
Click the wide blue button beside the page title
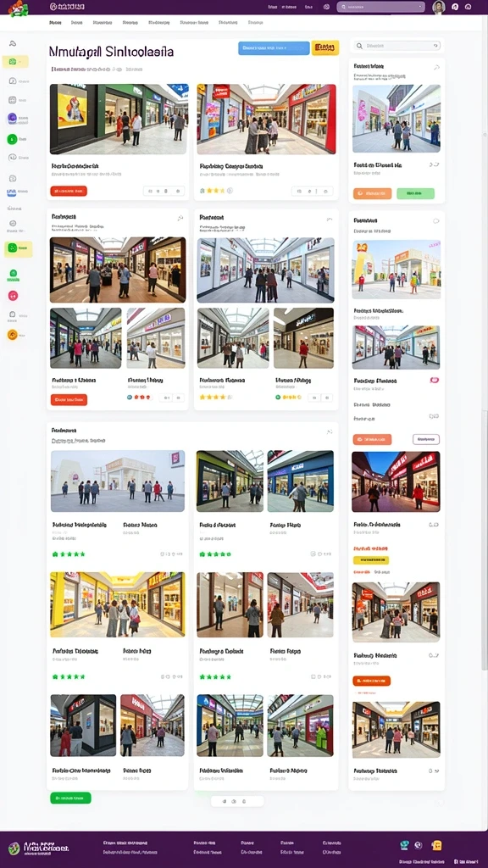274,48
